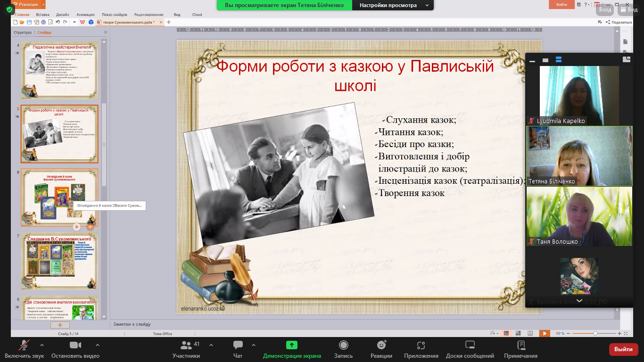Viewport: 644px width, 362px height.
Task: Switch to the Структура panel tab
Action: point(23,33)
